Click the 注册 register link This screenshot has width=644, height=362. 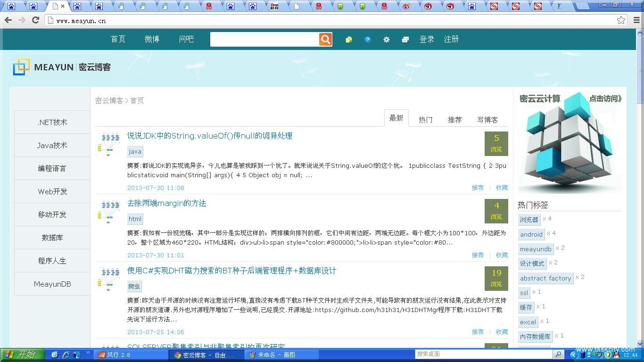click(x=451, y=39)
